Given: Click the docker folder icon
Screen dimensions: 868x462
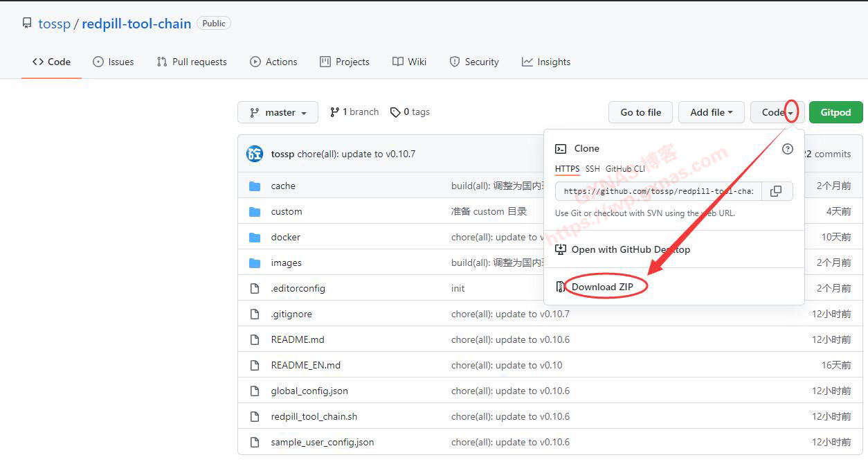Looking at the screenshot, I should tap(255, 238).
